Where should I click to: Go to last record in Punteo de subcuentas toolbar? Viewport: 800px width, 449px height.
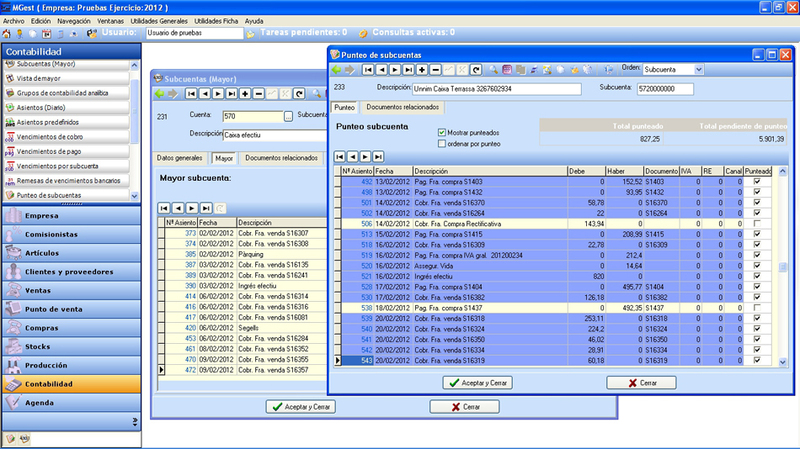click(408, 69)
